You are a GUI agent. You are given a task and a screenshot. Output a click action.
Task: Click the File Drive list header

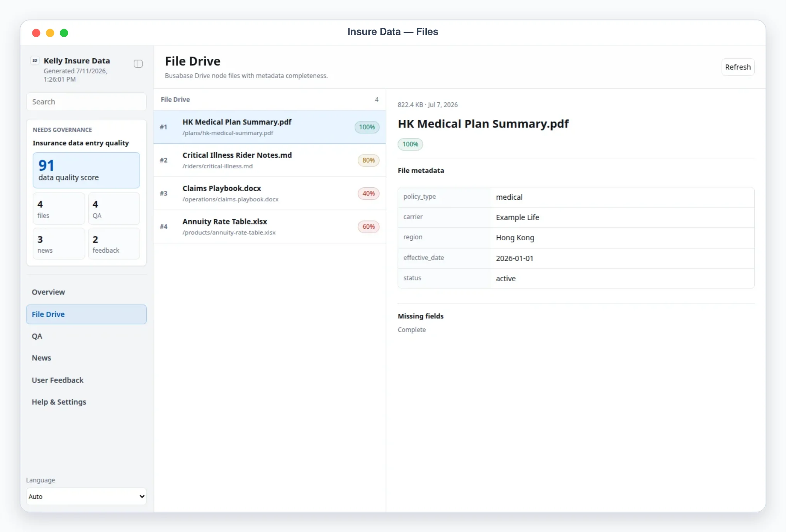(175, 100)
